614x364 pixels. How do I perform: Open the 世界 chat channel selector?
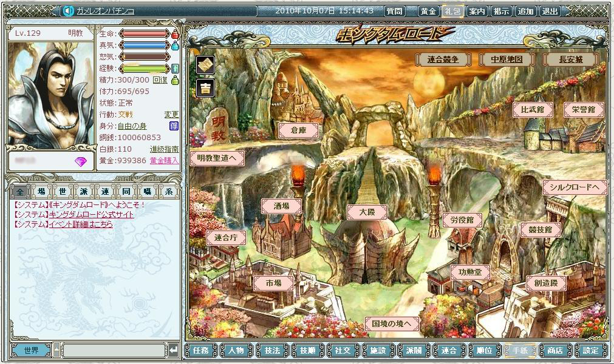click(32, 350)
